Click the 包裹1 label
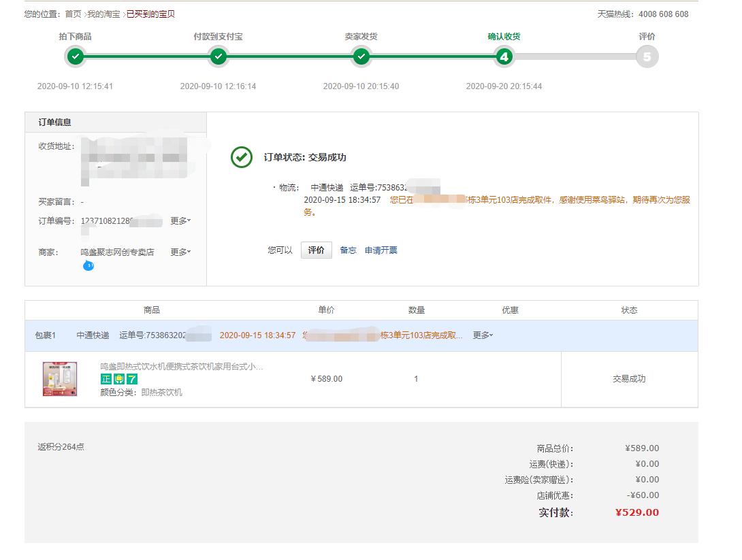Viewport: 742px width, 560px height. (46, 335)
